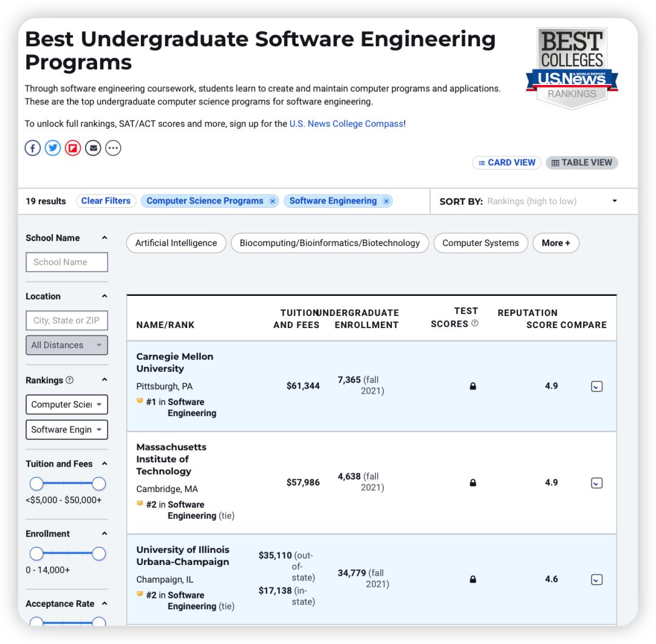
Task: Switch to Table View
Action: coord(581,163)
